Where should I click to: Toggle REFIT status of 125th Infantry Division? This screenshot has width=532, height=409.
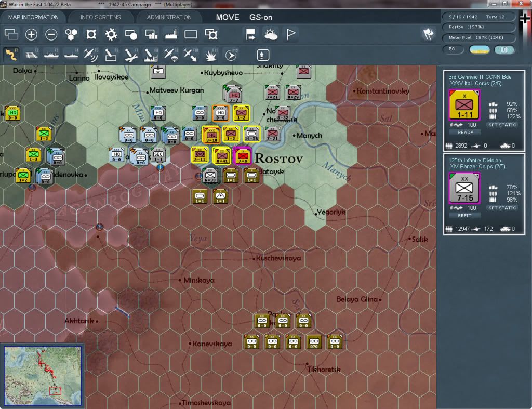[464, 216]
